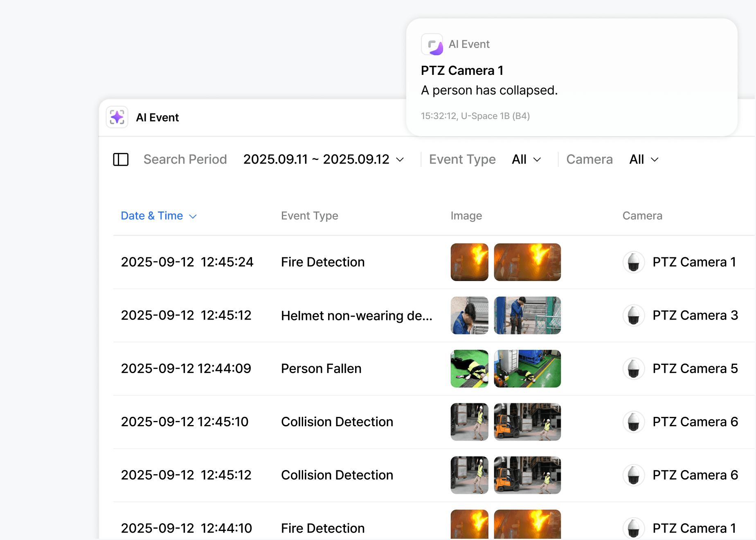Select the Helmet non-wearing detection row
This screenshot has width=756, height=540.
[356, 315]
